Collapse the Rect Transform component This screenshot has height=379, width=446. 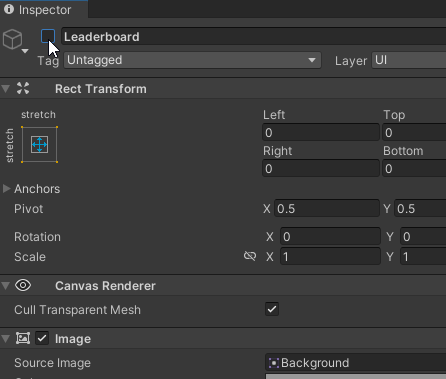pos(6,89)
